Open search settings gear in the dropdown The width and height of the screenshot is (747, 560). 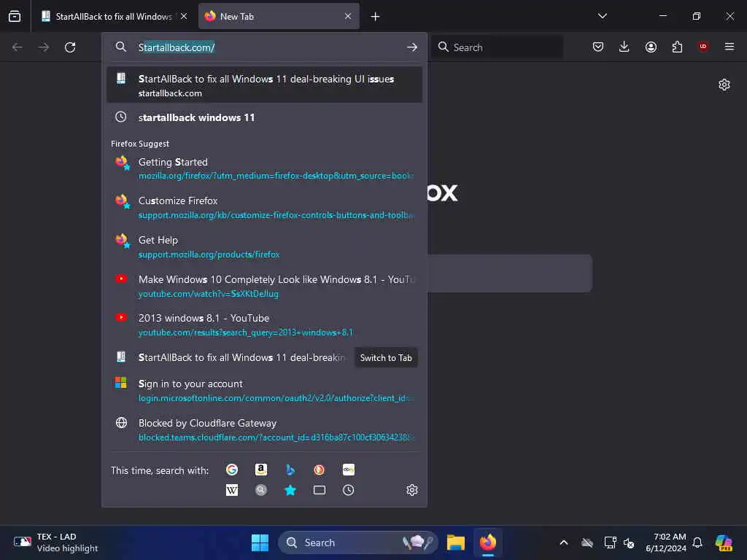[412, 490]
